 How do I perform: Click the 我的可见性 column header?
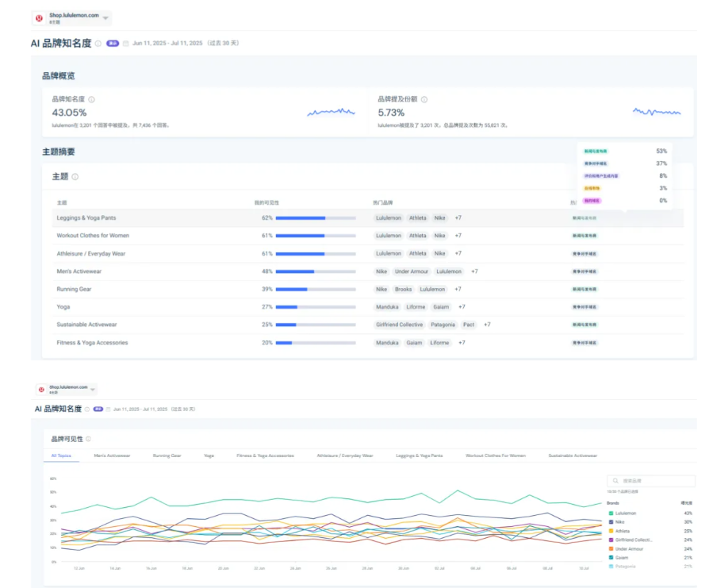pos(266,202)
